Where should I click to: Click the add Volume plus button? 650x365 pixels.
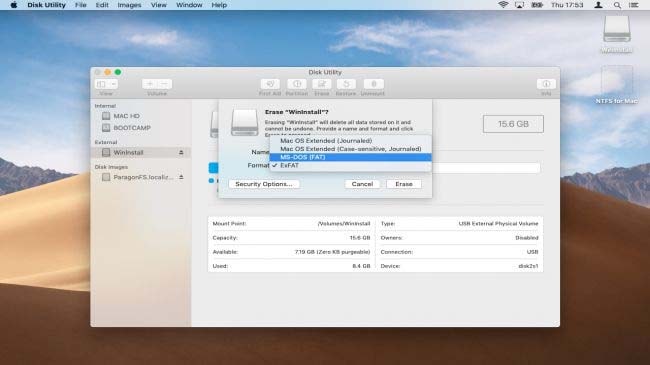[149, 84]
